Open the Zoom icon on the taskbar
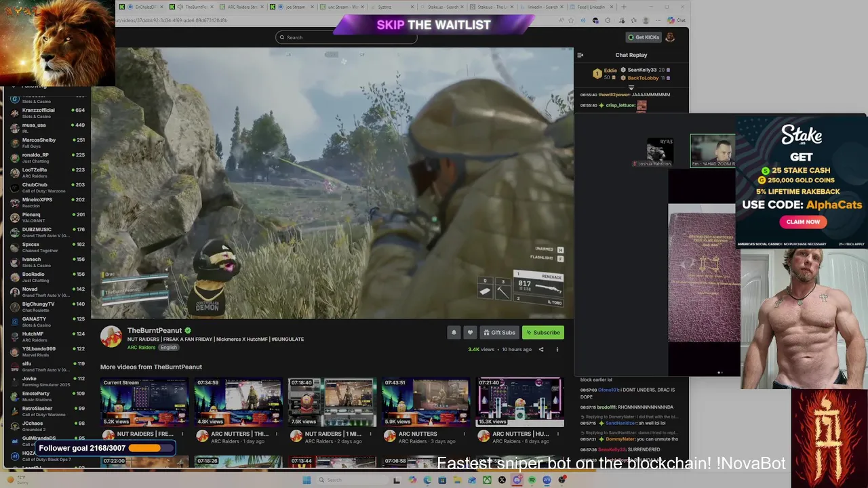Screen dimensions: 868x488 click(x=547, y=480)
